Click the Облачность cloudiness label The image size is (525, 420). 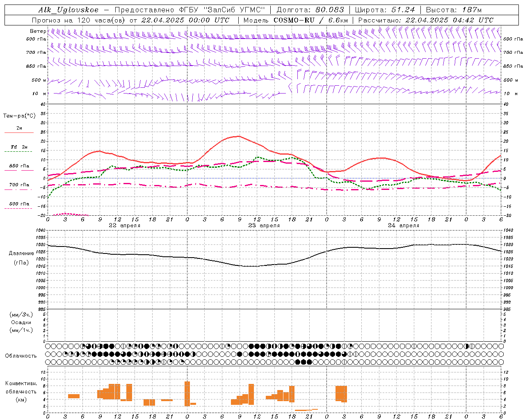point(21,356)
